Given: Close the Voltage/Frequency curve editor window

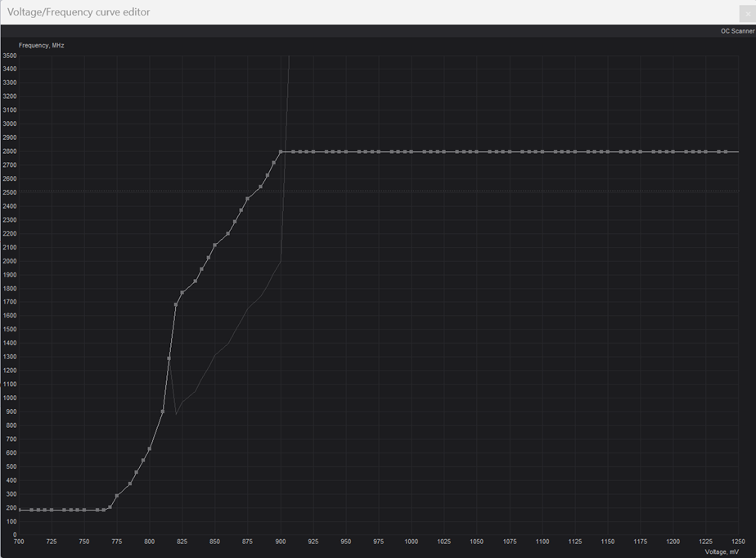Looking at the screenshot, I should 748,14.
